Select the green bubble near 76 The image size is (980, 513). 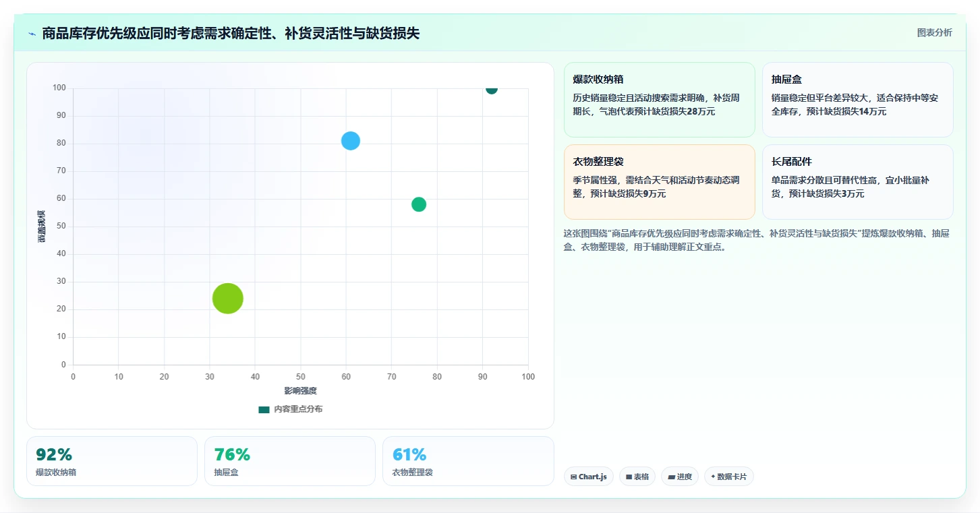(419, 204)
